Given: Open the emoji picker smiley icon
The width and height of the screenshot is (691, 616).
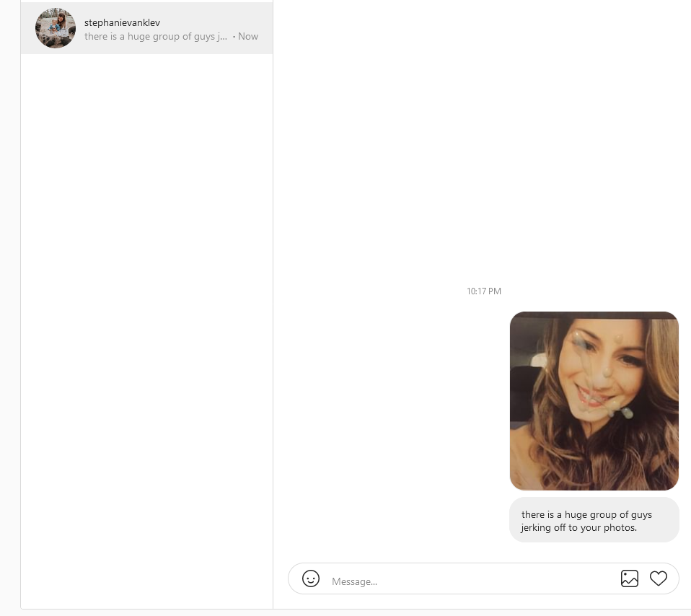Looking at the screenshot, I should [x=311, y=578].
